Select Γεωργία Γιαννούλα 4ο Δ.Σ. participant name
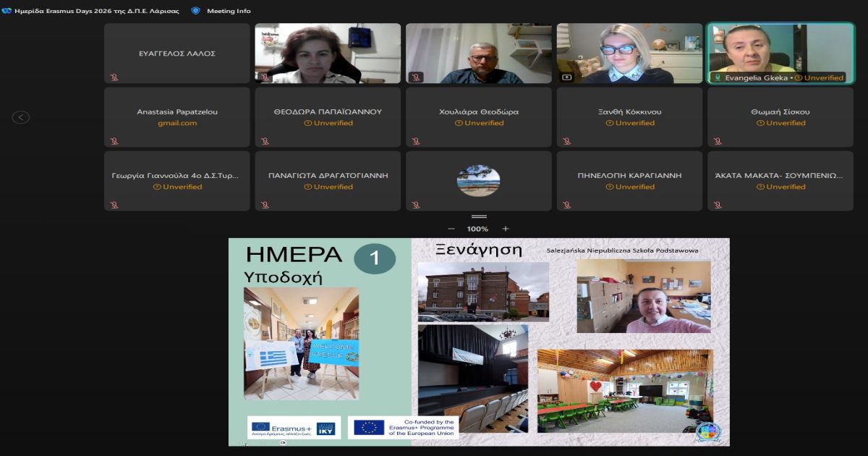Viewport: 868px width, 456px height. [x=175, y=176]
